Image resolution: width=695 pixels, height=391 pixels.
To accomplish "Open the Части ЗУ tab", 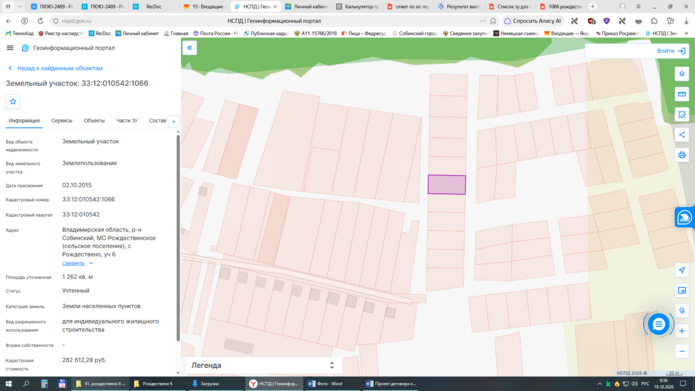I will [x=127, y=121].
